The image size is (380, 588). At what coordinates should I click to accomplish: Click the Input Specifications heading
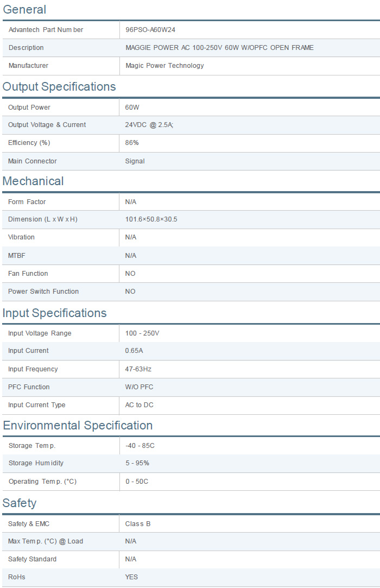point(54,313)
